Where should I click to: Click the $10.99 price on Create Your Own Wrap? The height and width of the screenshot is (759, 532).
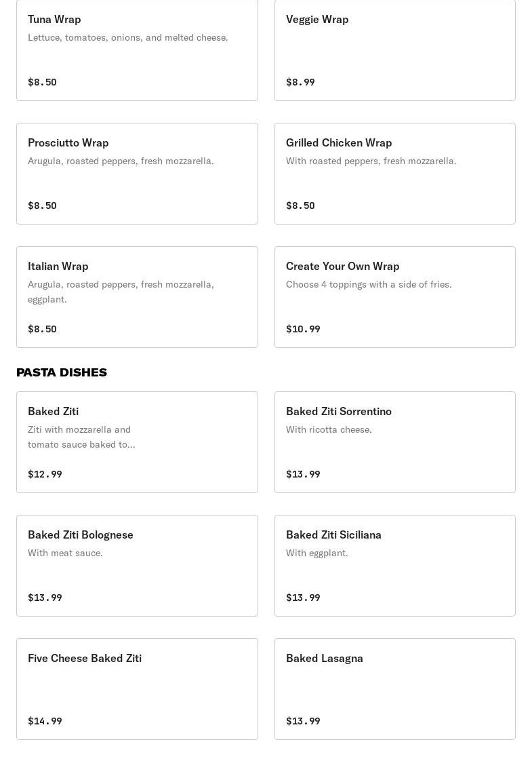[303, 329]
